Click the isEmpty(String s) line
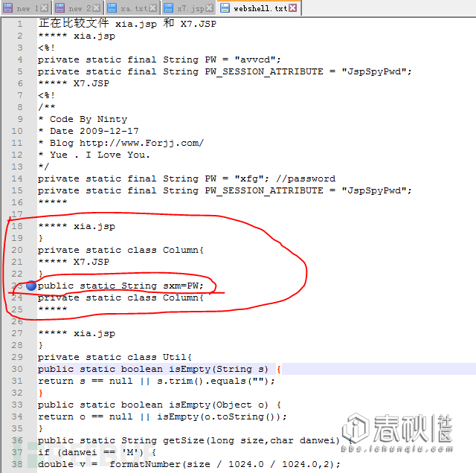The width and height of the screenshot is (476, 473). (159, 369)
